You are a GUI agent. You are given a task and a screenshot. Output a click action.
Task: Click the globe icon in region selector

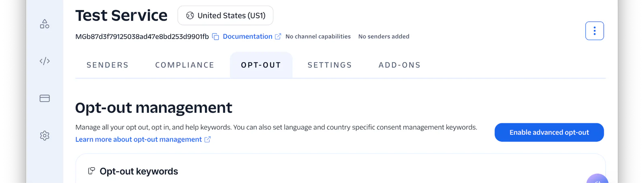[190, 16]
